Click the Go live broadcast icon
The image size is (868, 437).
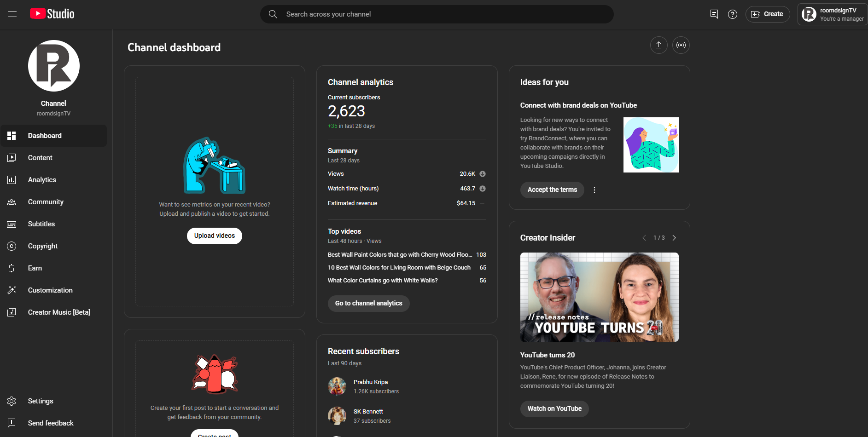point(681,45)
